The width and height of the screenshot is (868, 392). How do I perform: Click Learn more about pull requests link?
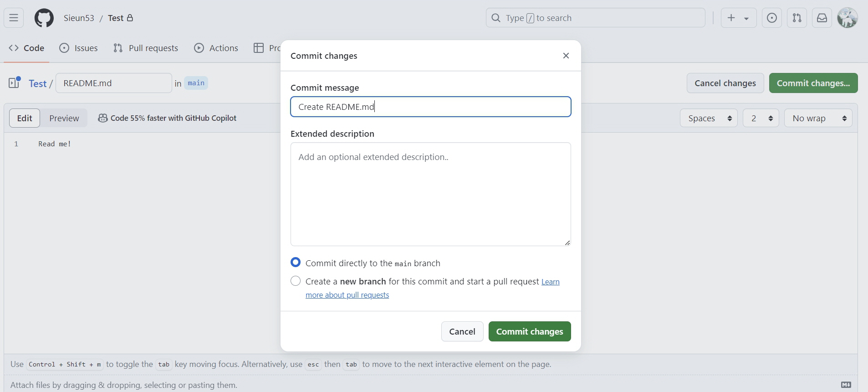point(347,295)
